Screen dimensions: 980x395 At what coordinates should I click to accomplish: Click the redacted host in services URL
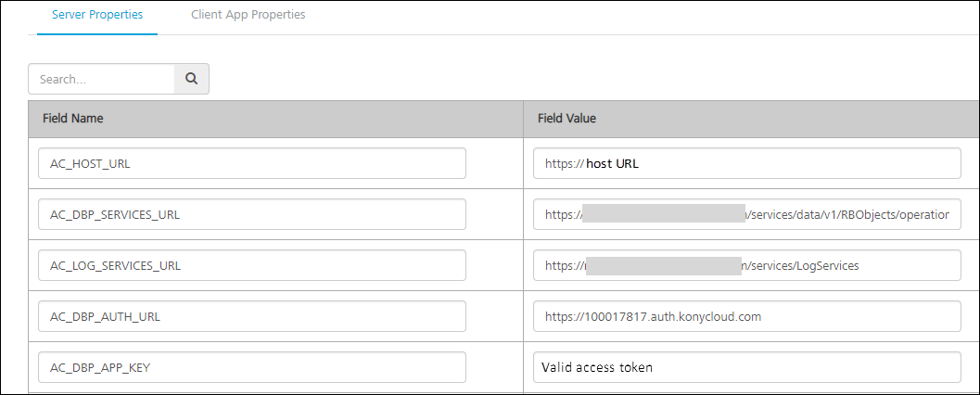click(x=664, y=214)
